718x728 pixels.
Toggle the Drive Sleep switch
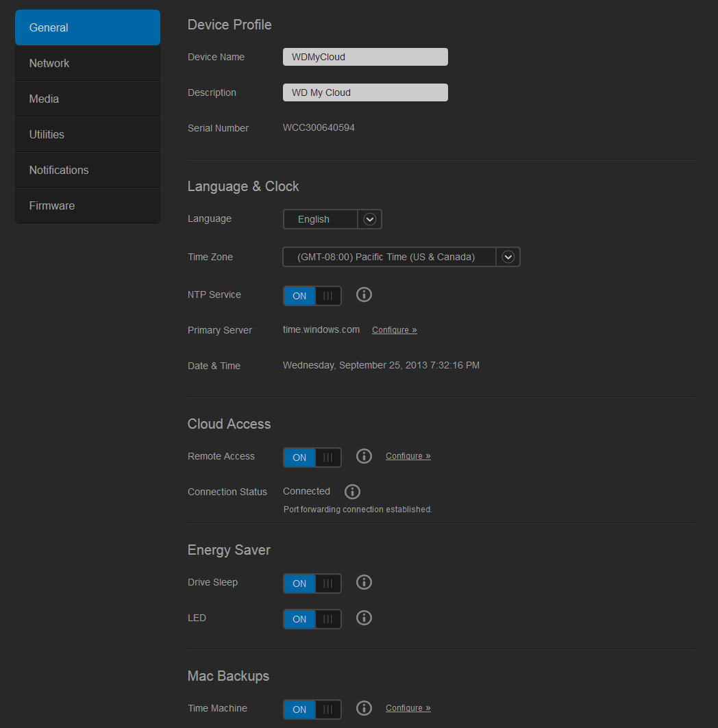click(x=312, y=583)
